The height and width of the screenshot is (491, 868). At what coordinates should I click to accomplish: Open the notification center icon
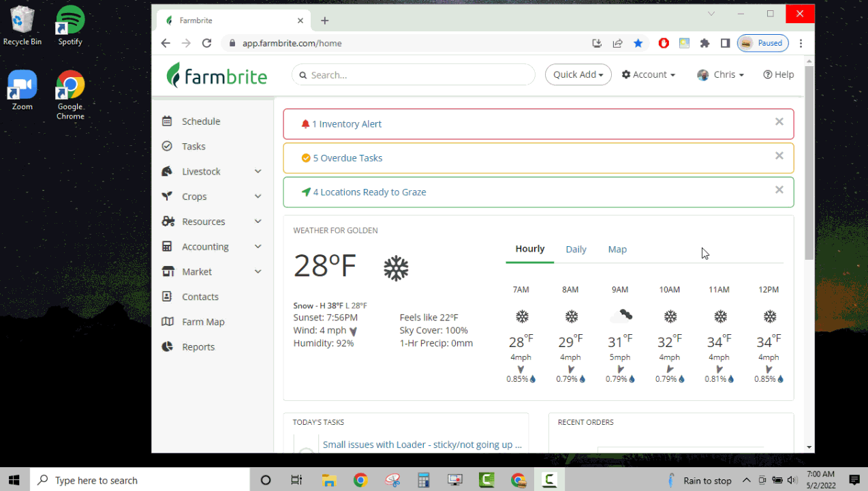[x=854, y=480]
